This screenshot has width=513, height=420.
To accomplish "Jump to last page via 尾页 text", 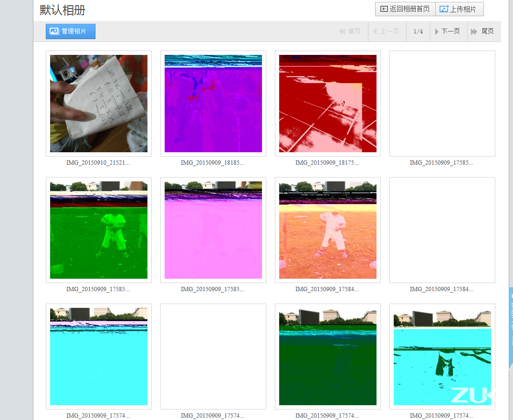I will (x=488, y=31).
